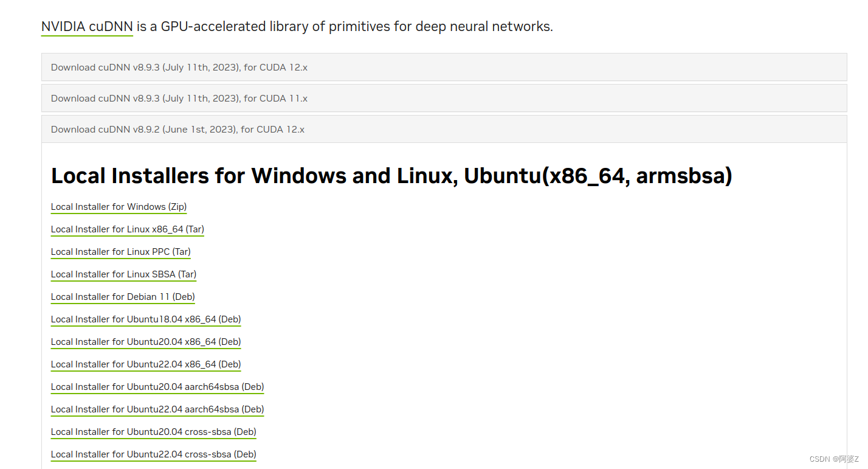
Task: Open the NVIDIA cuDNN link
Action: coord(87,27)
